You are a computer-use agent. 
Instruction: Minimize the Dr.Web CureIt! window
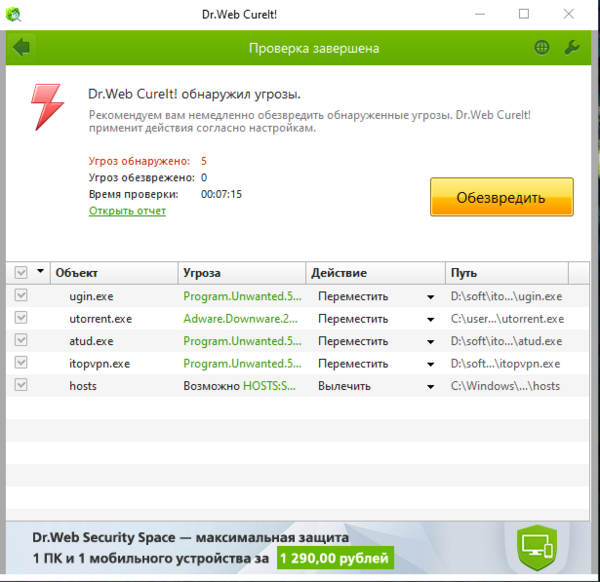point(480,14)
